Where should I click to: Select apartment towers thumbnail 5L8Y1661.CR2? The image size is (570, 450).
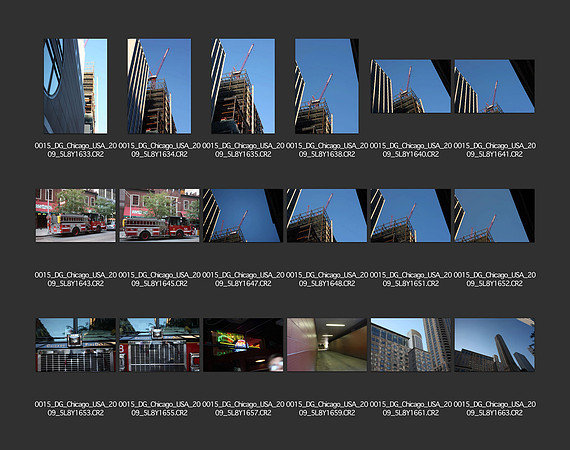411,345
